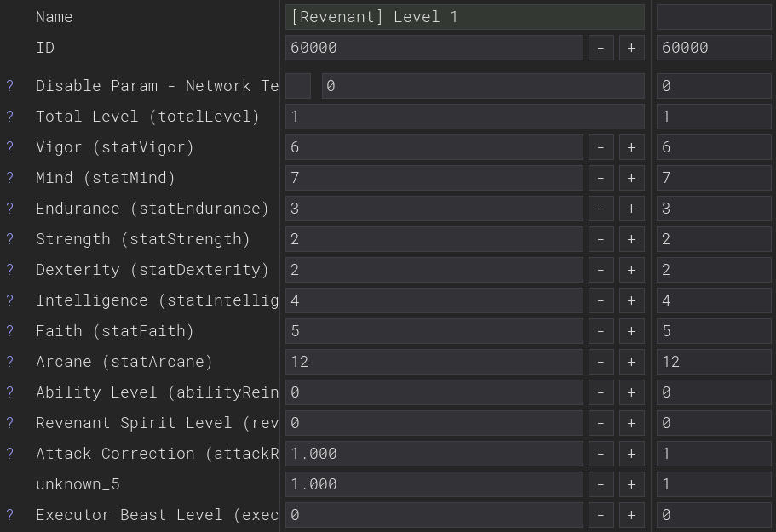Viewport: 776px width, 532px height.
Task: Select the Intelligence value field
Action: pos(434,300)
